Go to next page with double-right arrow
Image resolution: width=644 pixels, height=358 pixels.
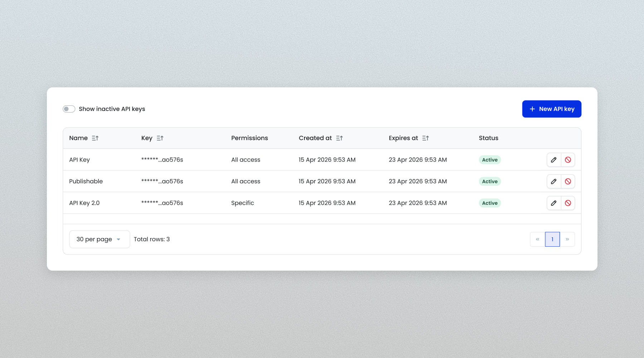(x=567, y=239)
